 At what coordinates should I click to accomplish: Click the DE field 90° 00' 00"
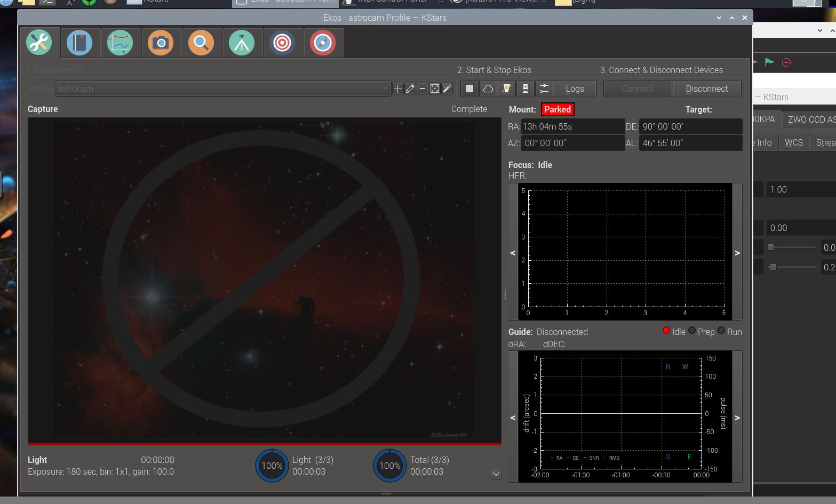point(690,126)
